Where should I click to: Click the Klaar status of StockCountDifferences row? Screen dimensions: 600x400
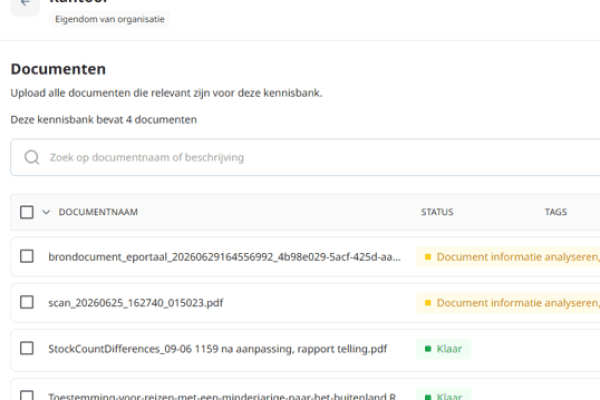tap(443, 349)
